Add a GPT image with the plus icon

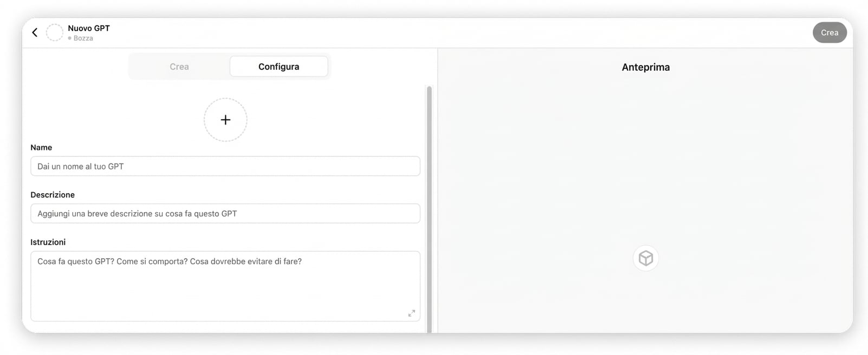[x=225, y=120]
